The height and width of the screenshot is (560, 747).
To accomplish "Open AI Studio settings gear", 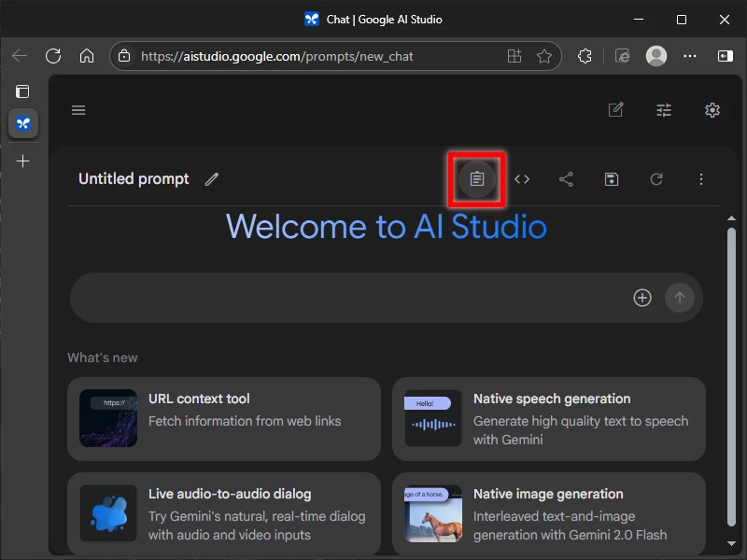I will [712, 110].
